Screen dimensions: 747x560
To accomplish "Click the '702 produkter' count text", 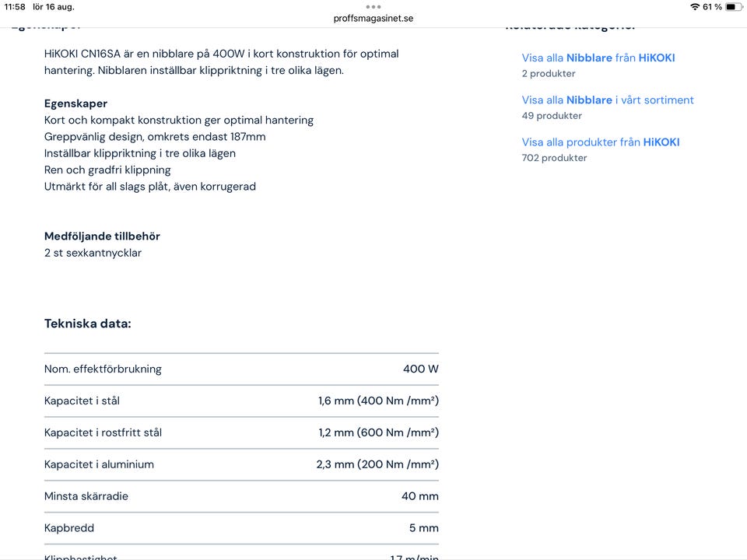I will click(x=554, y=158).
